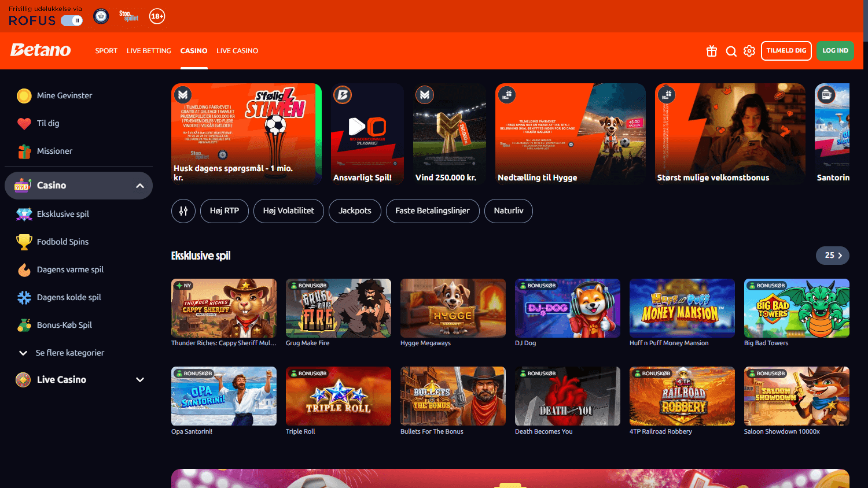The width and height of the screenshot is (868, 488).
Task: Select the Jackpots filter chip
Action: 355,211
